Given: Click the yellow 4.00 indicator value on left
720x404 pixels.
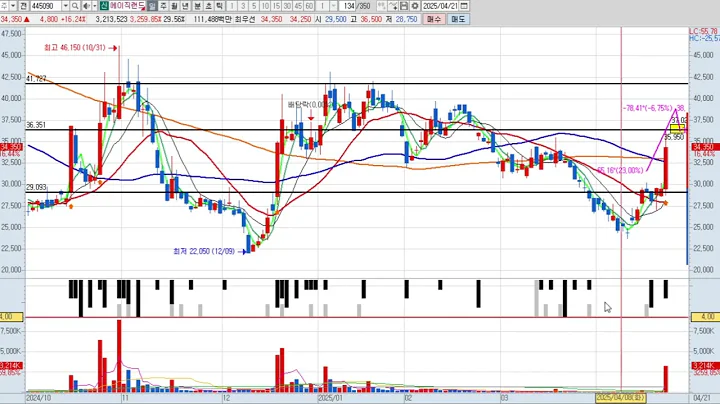Looking at the screenshot, I should pos(11,317).
